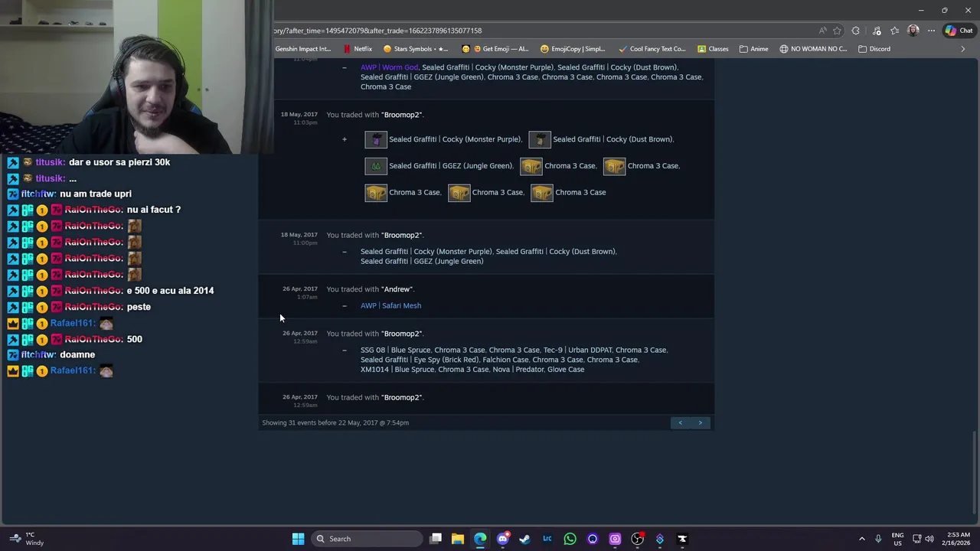The width and height of the screenshot is (980, 551).
Task: Open browser Settings and more menu
Action: pos(931,31)
